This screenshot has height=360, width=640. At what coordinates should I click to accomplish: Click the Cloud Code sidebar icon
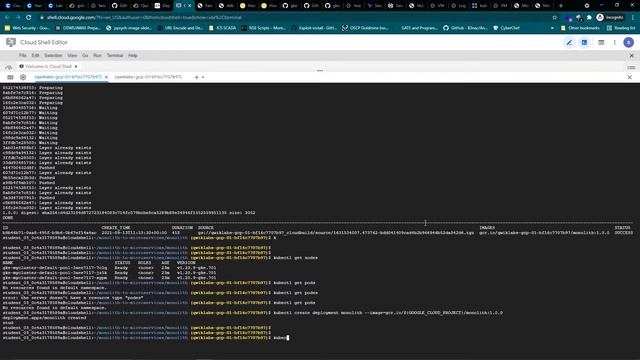(9, 67)
